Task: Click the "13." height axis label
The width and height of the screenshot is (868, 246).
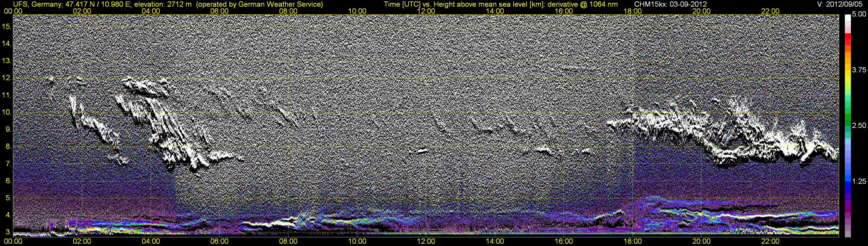Action: point(7,61)
